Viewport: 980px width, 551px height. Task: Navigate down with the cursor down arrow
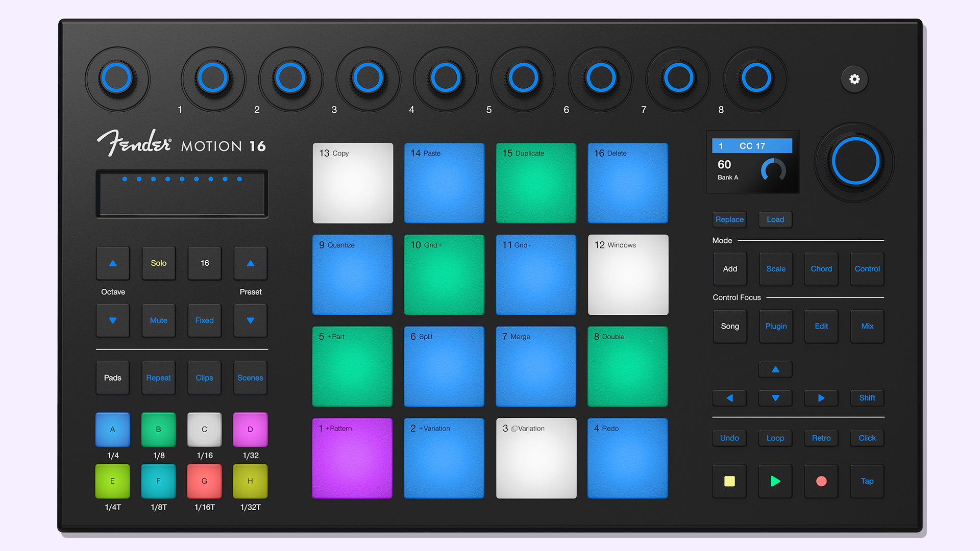point(775,398)
